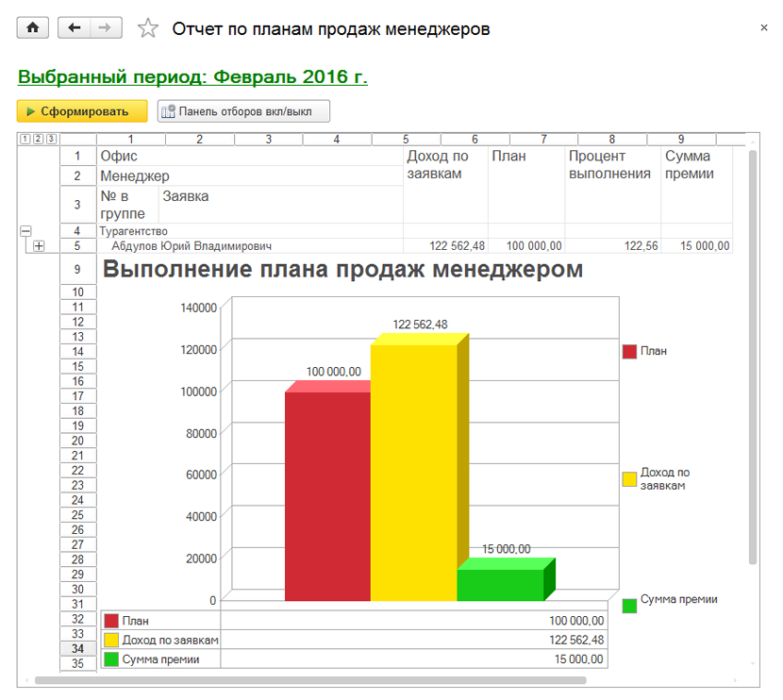The image size is (783, 700).
Task: Select grouping level 3 button
Action: pos(51,140)
